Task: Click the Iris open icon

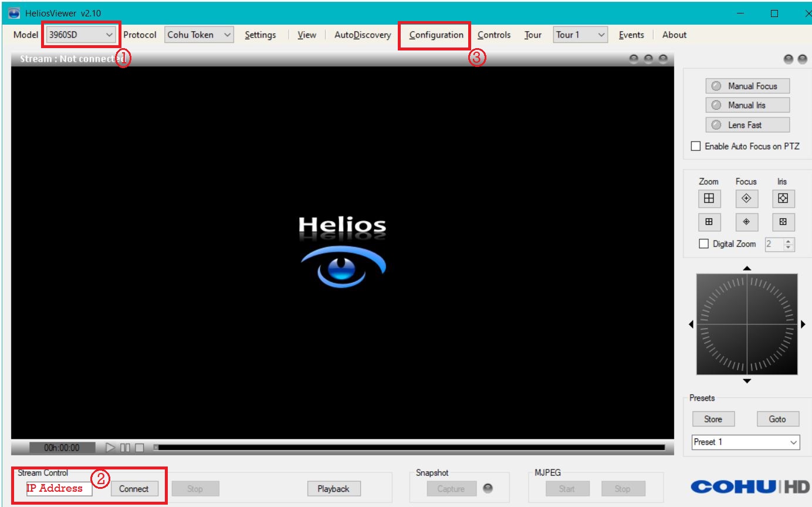Action: point(784,199)
